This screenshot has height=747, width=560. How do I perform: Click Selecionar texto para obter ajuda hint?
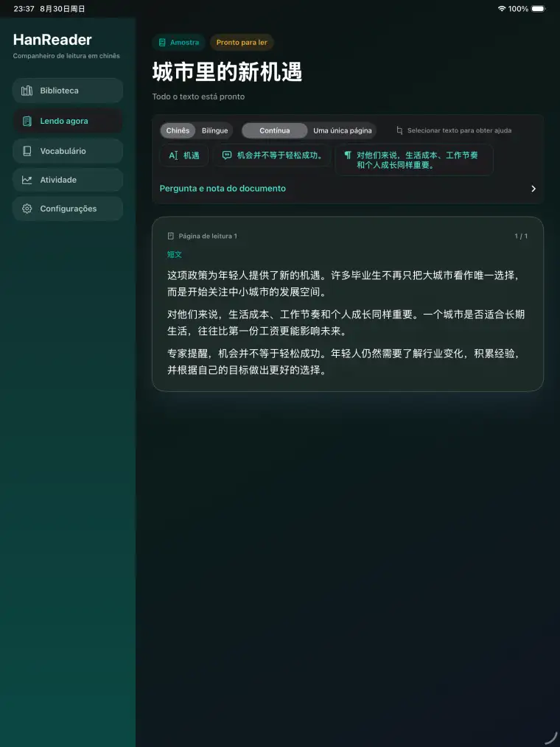point(460,130)
